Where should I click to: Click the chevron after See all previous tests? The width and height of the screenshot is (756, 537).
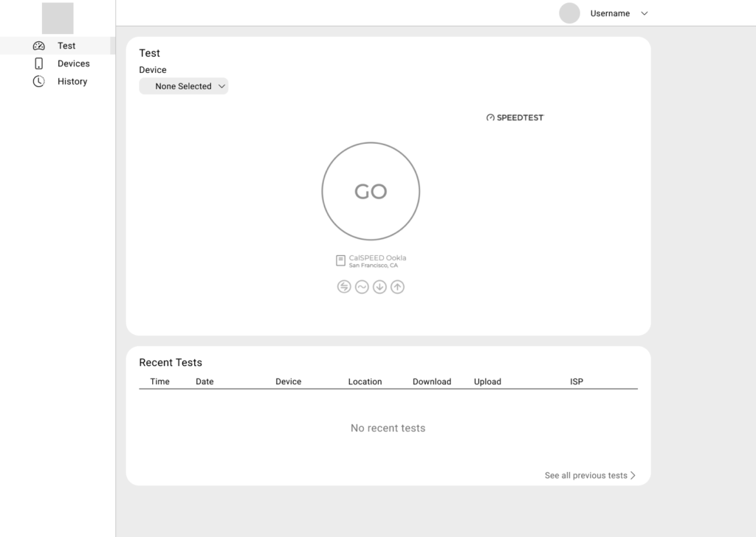(633, 476)
